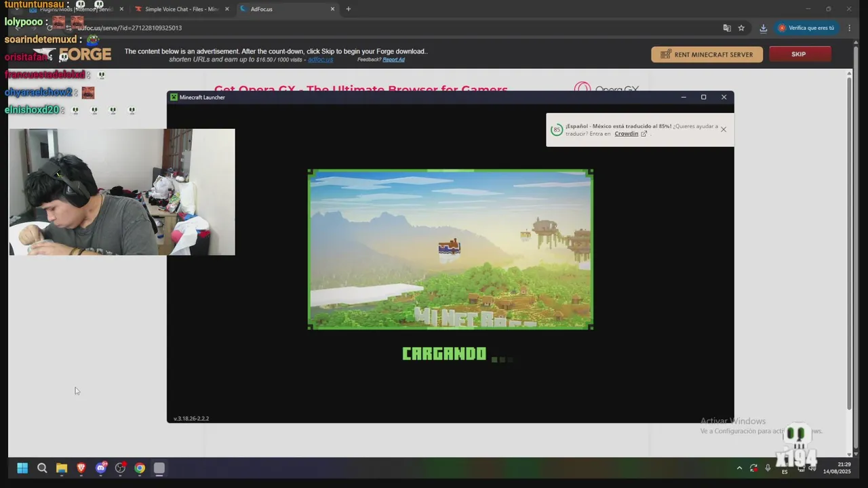Bookmark this page with the star icon

tap(741, 28)
